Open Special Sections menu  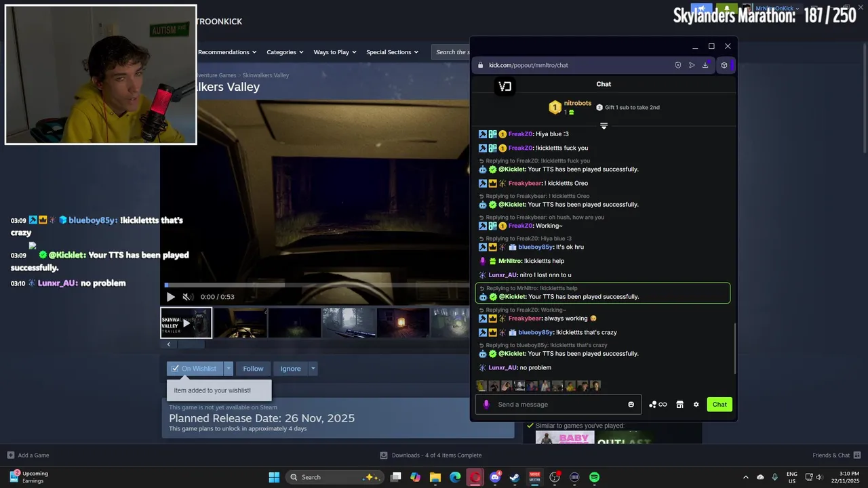tap(392, 52)
